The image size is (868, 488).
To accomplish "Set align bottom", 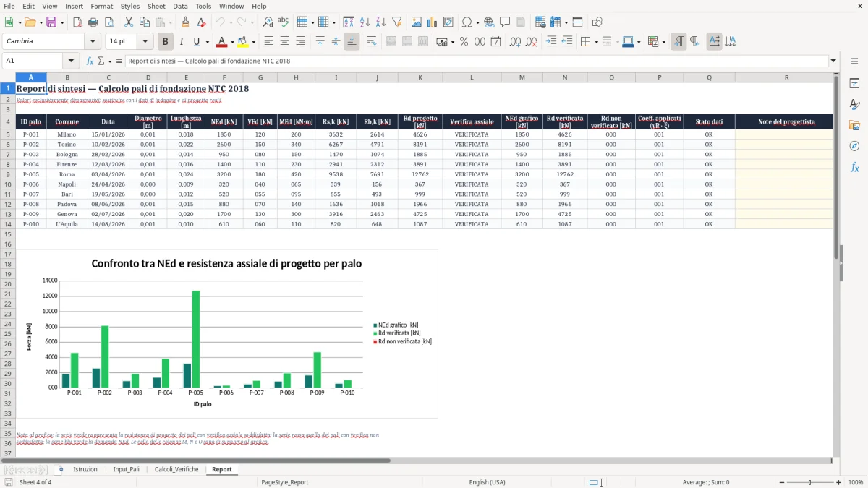I will [351, 42].
